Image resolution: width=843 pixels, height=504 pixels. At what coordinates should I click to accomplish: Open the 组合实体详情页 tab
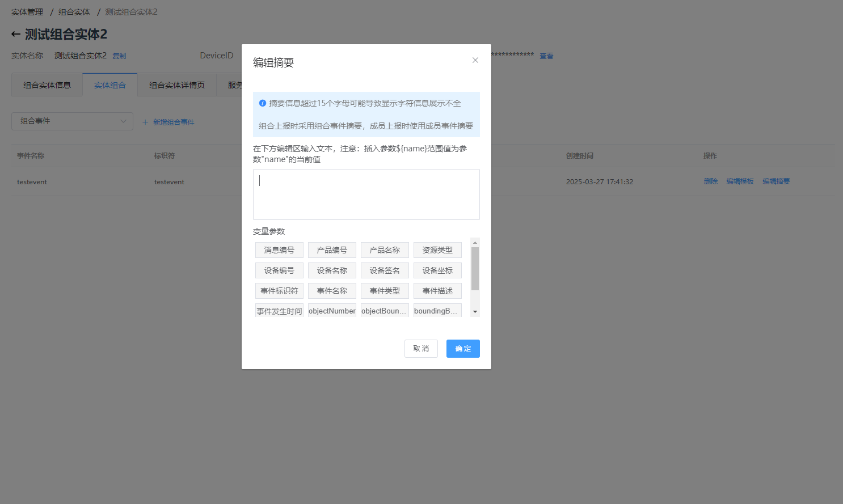click(x=177, y=85)
